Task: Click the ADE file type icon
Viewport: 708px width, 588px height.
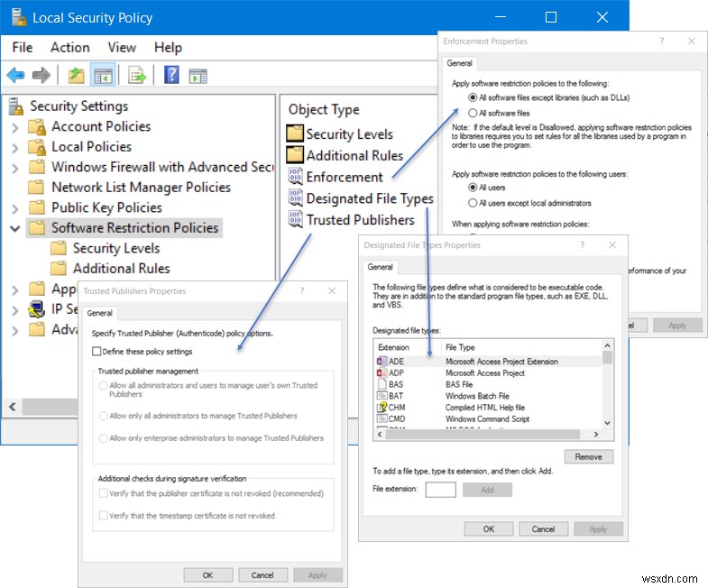Action: click(382, 362)
